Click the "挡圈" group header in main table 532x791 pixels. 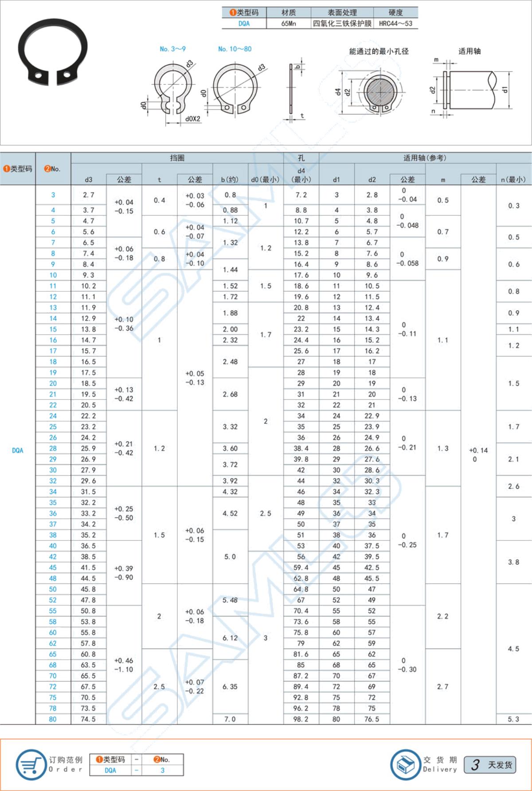(177, 158)
